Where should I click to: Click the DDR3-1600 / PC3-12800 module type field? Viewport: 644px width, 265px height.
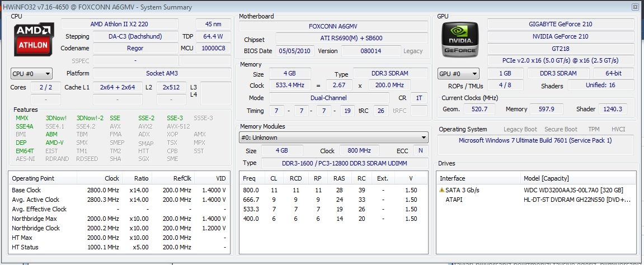pyautogui.click(x=345, y=163)
